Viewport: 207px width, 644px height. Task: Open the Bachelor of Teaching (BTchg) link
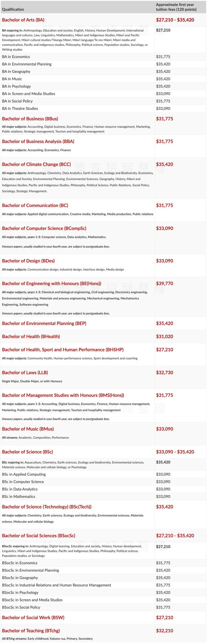[x=31, y=631]
